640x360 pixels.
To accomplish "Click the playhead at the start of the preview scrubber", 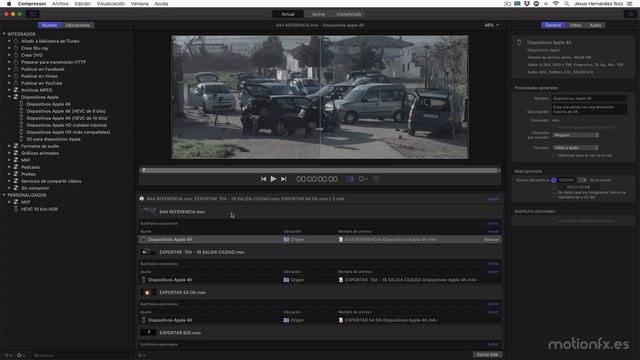I will pos(143,170).
